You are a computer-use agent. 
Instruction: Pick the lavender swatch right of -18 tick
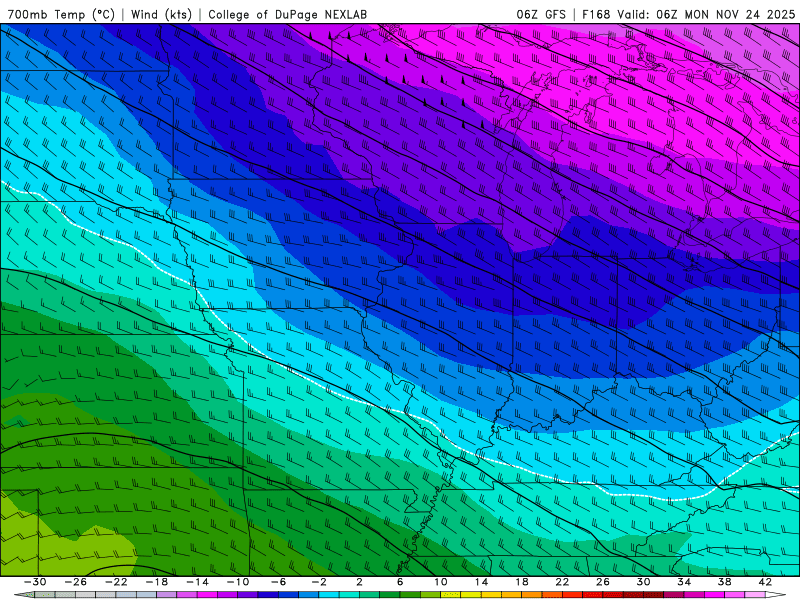point(166,594)
